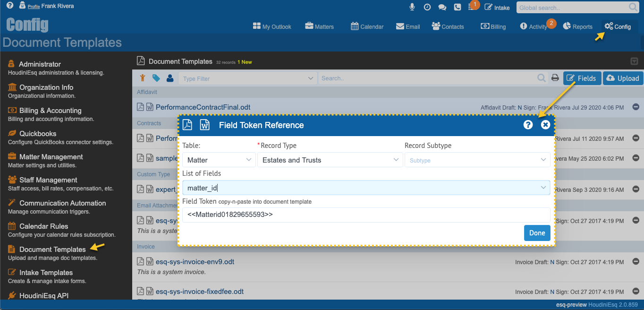Image resolution: width=644 pixels, height=310 pixels.
Task: Open the Record Type dropdown
Action: [x=330, y=160]
